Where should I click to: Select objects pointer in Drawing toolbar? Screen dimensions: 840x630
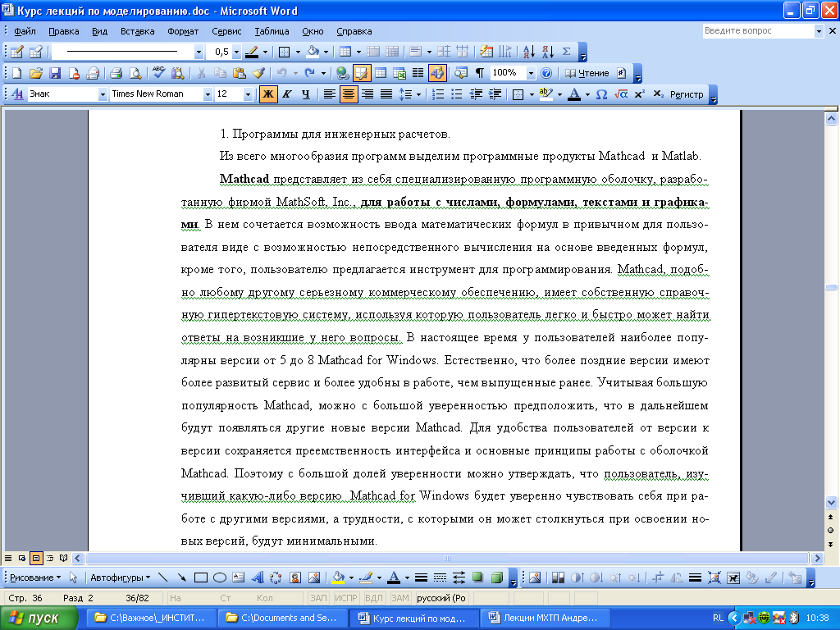73,577
